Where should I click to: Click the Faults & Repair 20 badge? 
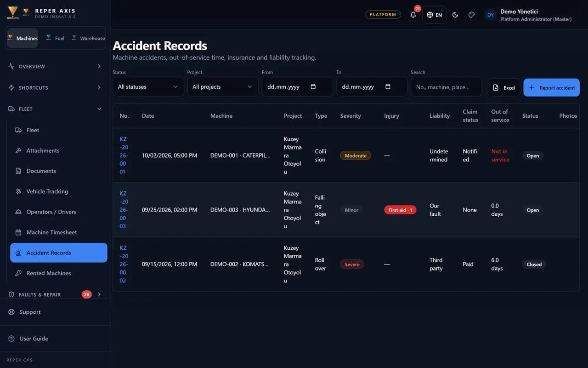click(x=86, y=294)
